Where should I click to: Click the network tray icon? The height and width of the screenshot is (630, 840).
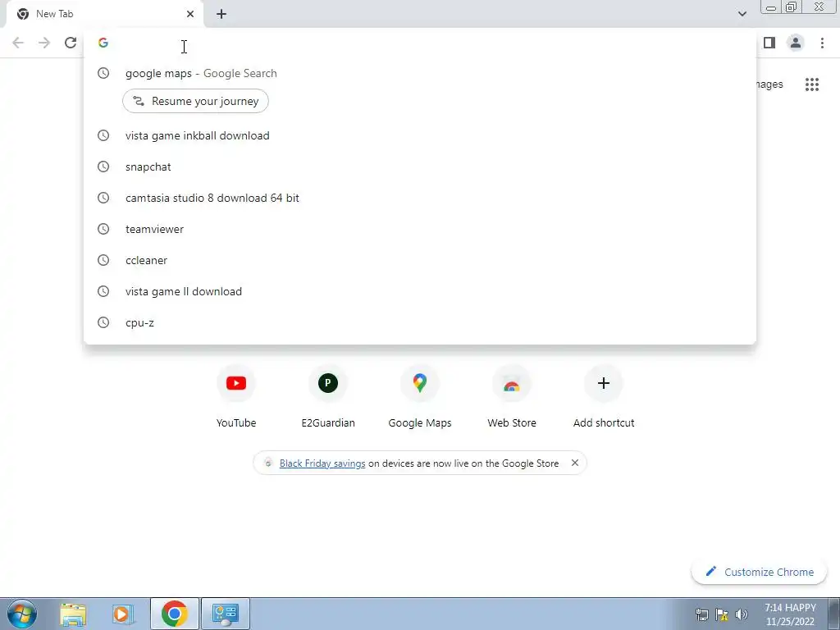[x=702, y=614]
